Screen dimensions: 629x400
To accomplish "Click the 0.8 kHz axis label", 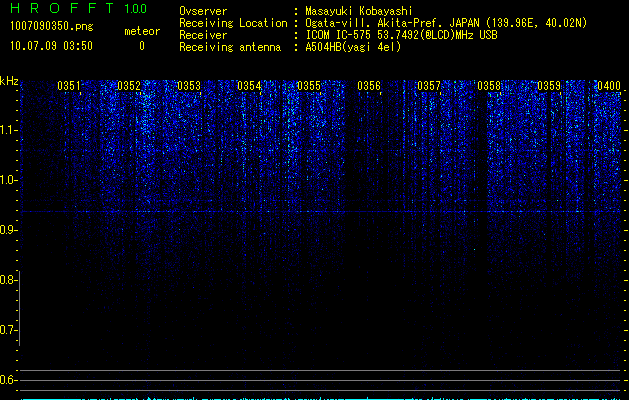I will 8,280.
